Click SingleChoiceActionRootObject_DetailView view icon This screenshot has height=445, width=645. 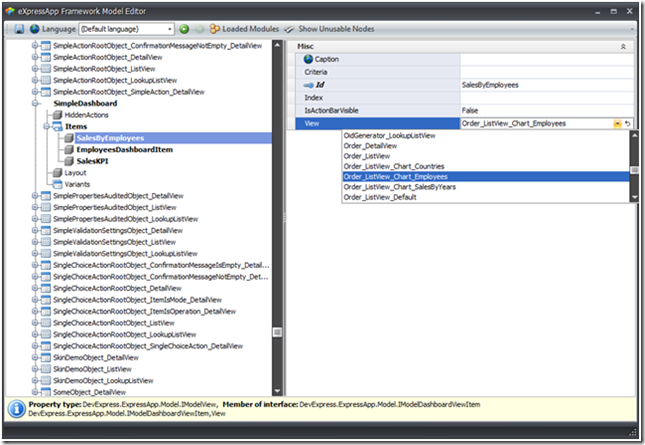[x=46, y=288]
